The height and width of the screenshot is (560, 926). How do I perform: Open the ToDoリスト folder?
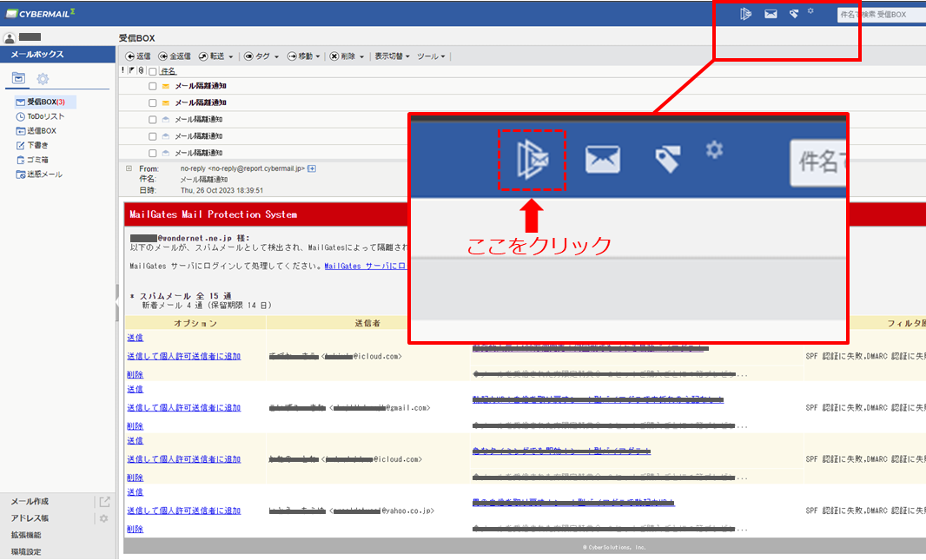tap(40, 117)
